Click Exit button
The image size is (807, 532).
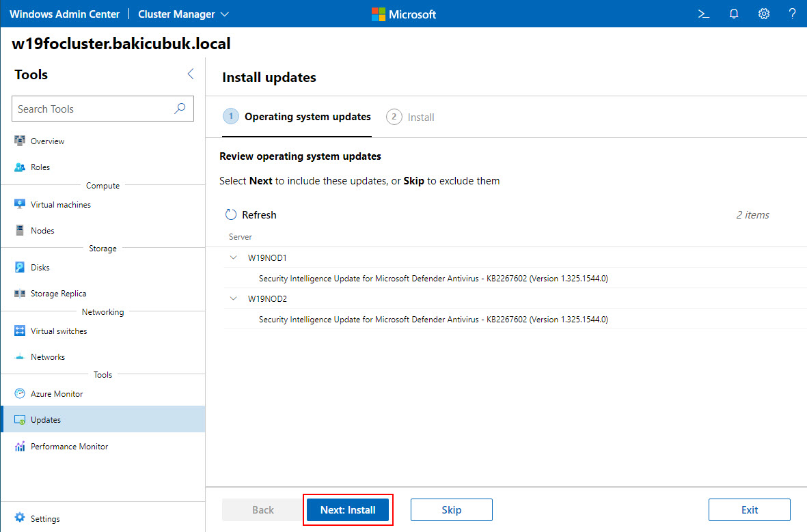[750, 510]
